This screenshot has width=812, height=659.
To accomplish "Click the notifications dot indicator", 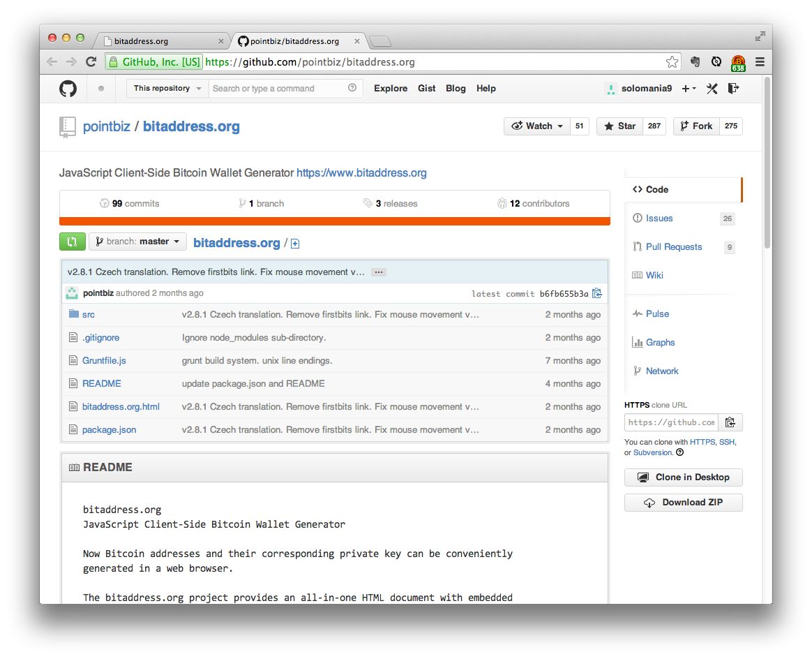I will 101,89.
